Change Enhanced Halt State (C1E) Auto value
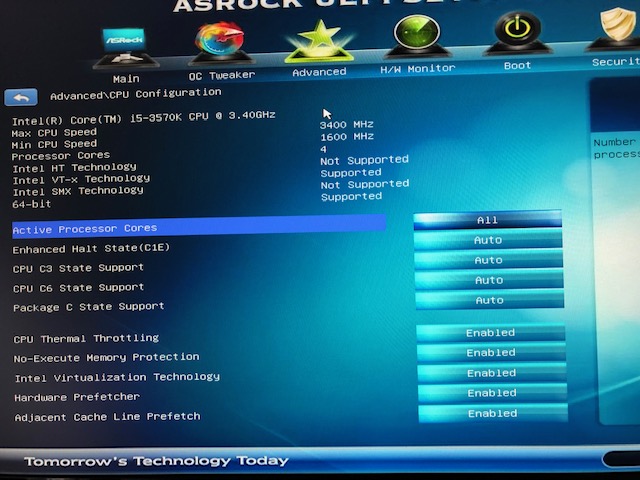Viewport: 640px width, 480px height. tap(488, 240)
